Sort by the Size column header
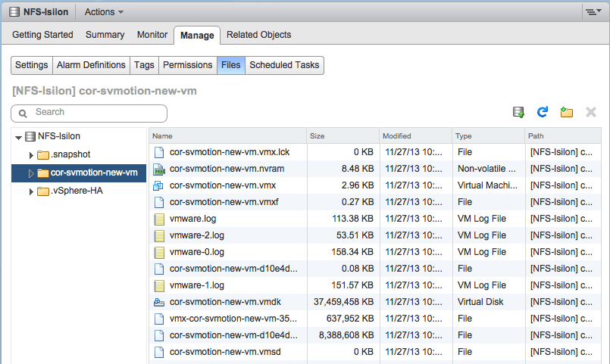Image resolution: width=610 pixels, height=364 pixels. [343, 136]
